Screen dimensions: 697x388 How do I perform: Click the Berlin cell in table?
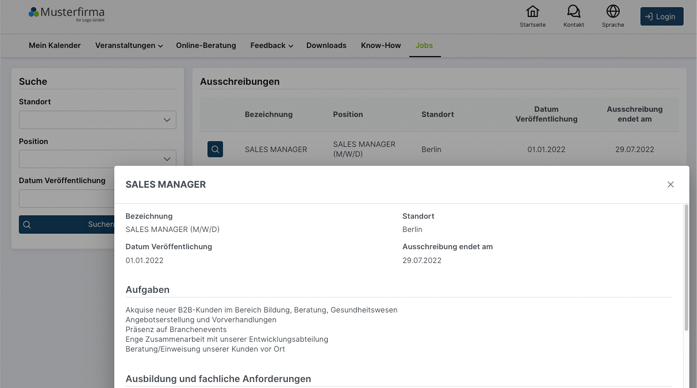coord(431,149)
